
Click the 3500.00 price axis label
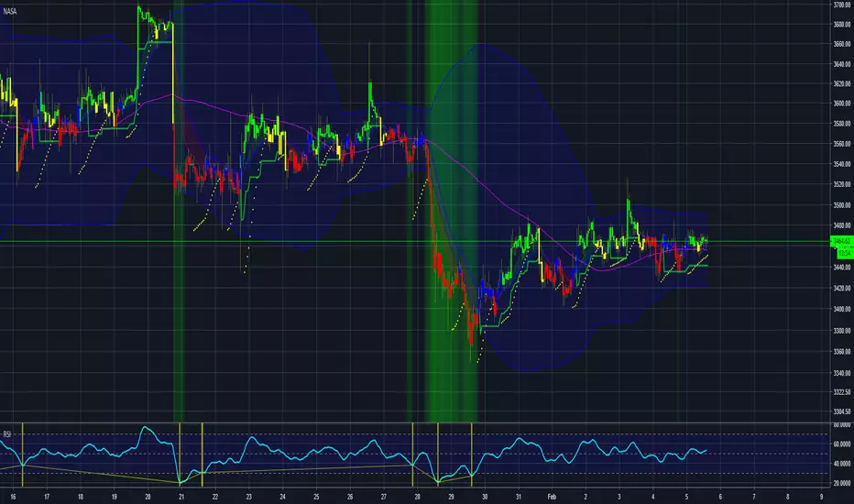(842, 205)
